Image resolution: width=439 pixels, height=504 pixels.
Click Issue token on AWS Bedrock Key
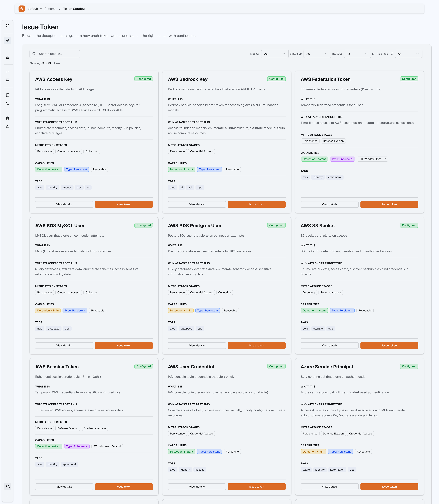[x=257, y=204]
